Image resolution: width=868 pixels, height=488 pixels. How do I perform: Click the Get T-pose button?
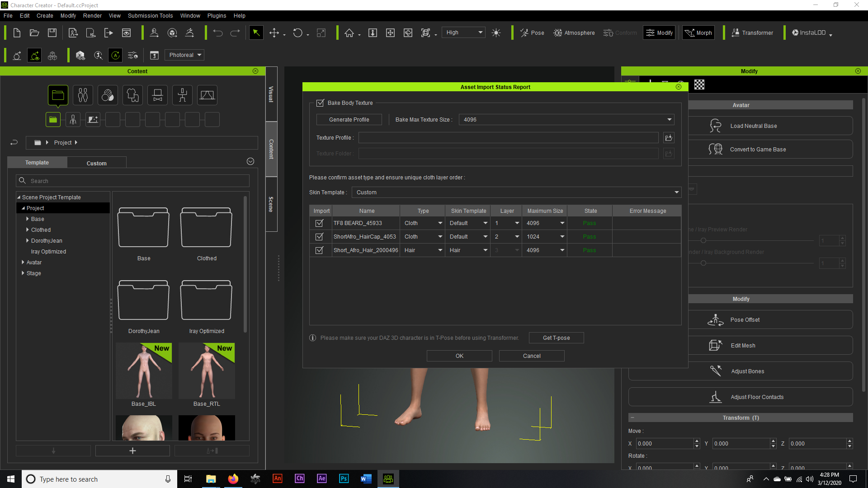(x=557, y=338)
